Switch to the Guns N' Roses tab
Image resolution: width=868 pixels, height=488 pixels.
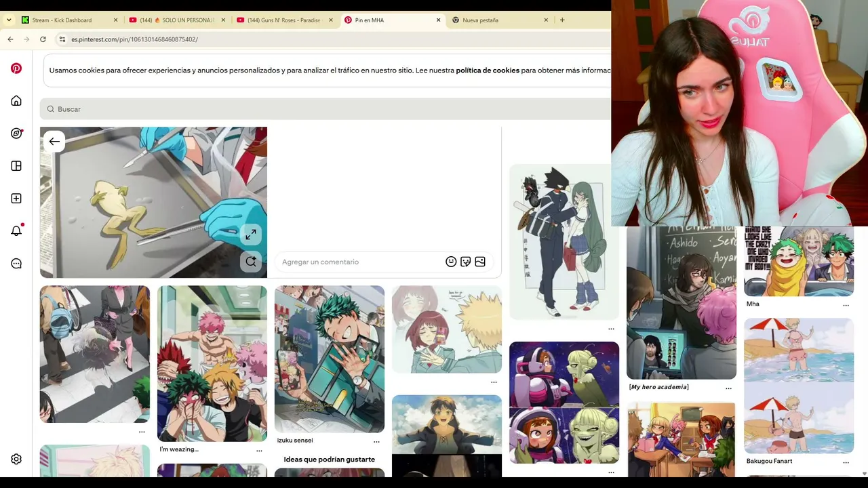(x=284, y=20)
